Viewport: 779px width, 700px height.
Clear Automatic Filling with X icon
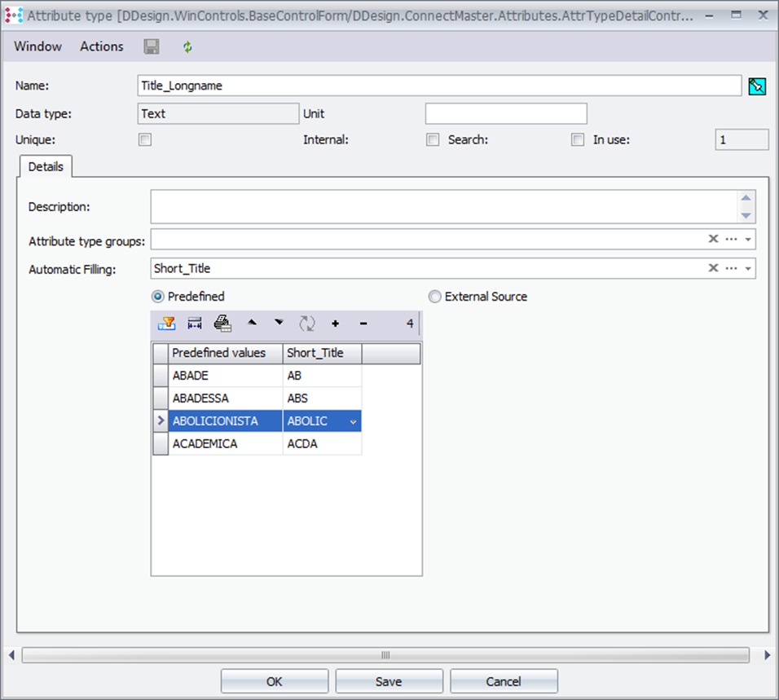[x=713, y=268]
